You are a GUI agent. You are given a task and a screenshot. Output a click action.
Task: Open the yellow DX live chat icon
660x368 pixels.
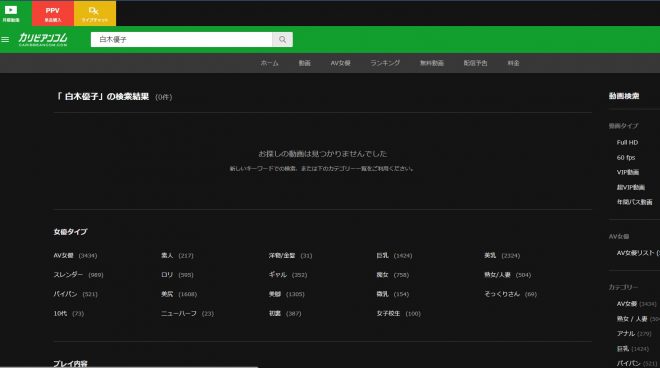point(95,13)
